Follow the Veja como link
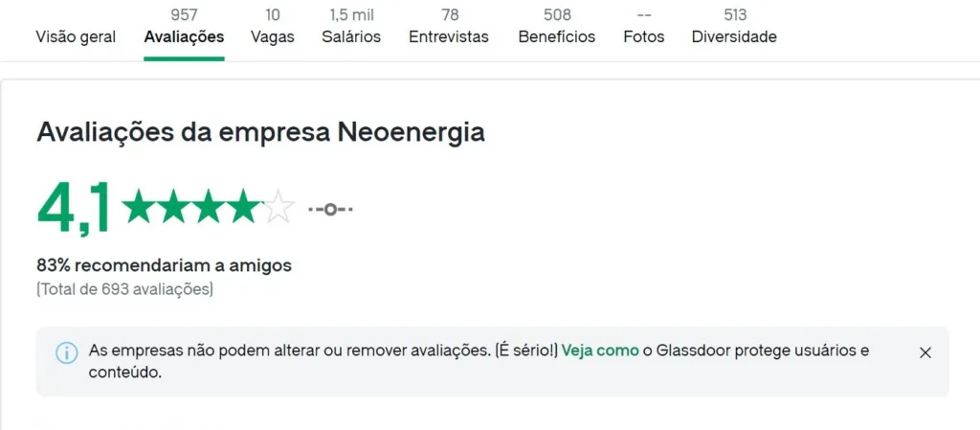Viewport: 980px width, 430px height. 600,351
